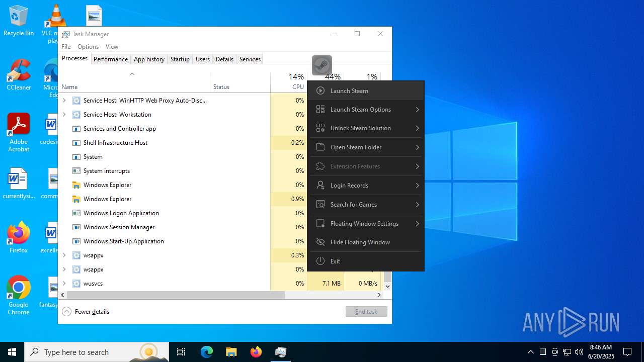Open Adobe Acrobat desktop shortcut
The image size is (644, 362).
(19, 132)
